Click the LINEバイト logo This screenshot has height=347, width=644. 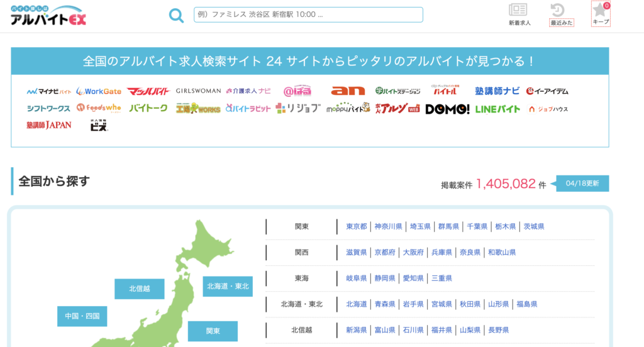point(497,109)
